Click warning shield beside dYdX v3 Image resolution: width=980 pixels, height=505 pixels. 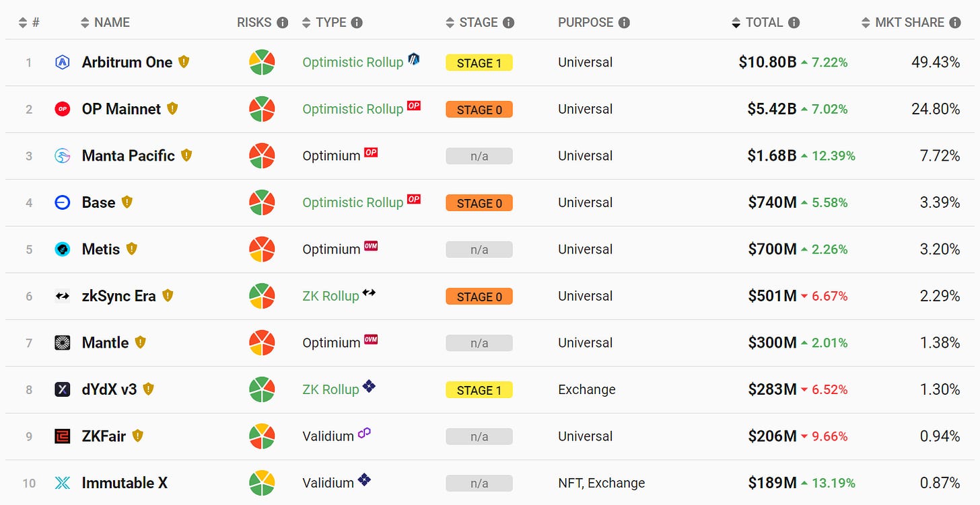[x=148, y=389]
